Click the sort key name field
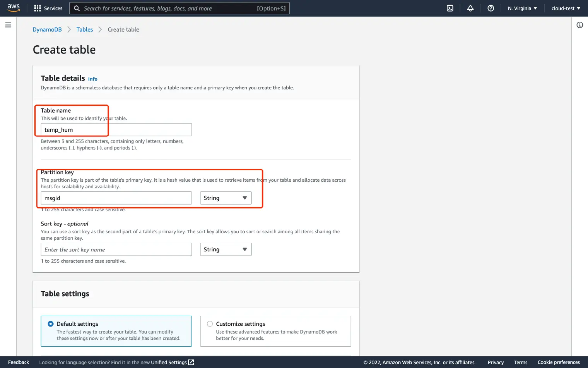588x368 pixels. (116, 249)
